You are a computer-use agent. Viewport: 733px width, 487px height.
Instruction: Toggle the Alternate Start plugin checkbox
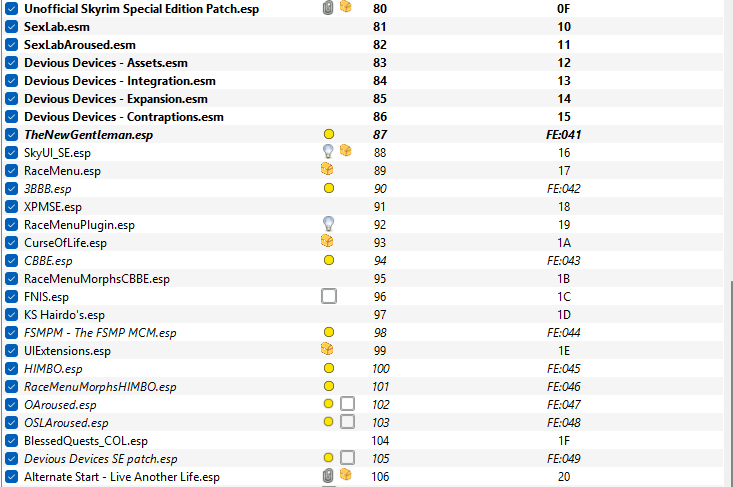click(12, 477)
